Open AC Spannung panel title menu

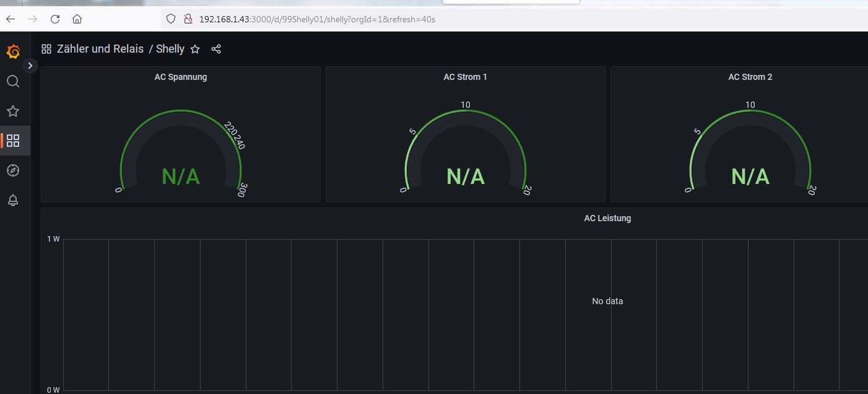coord(181,77)
